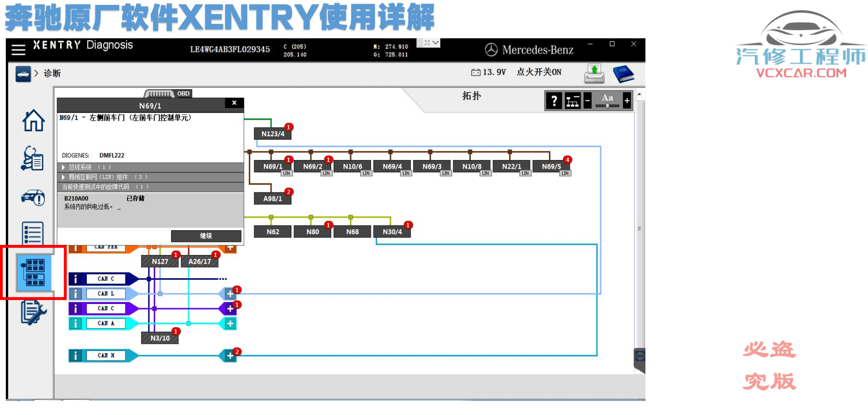Viewport: 868px width, 415px height.
Task: Expand the CAN H bus plus button
Action: (x=230, y=355)
